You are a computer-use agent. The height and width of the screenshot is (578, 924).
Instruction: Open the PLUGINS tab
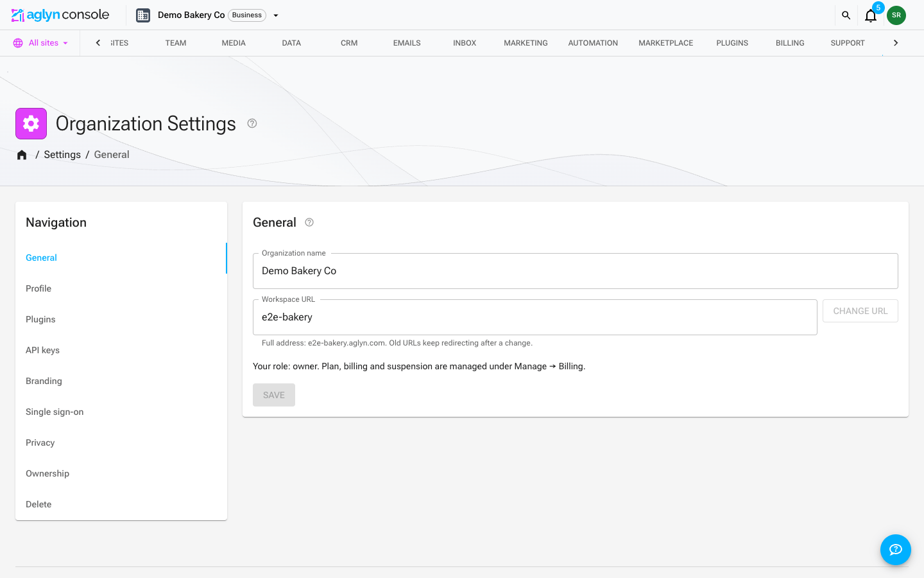point(732,43)
